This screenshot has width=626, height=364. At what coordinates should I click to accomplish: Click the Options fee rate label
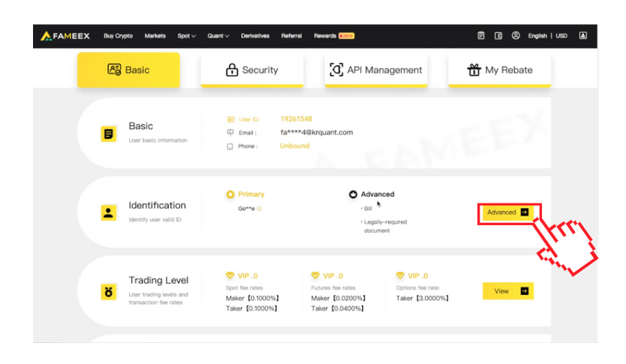(417, 287)
